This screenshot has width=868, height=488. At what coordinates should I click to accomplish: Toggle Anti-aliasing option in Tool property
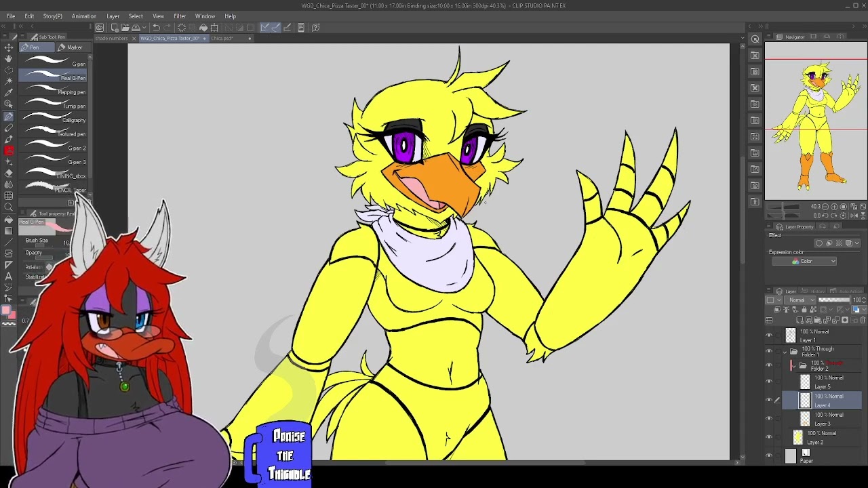(x=49, y=267)
